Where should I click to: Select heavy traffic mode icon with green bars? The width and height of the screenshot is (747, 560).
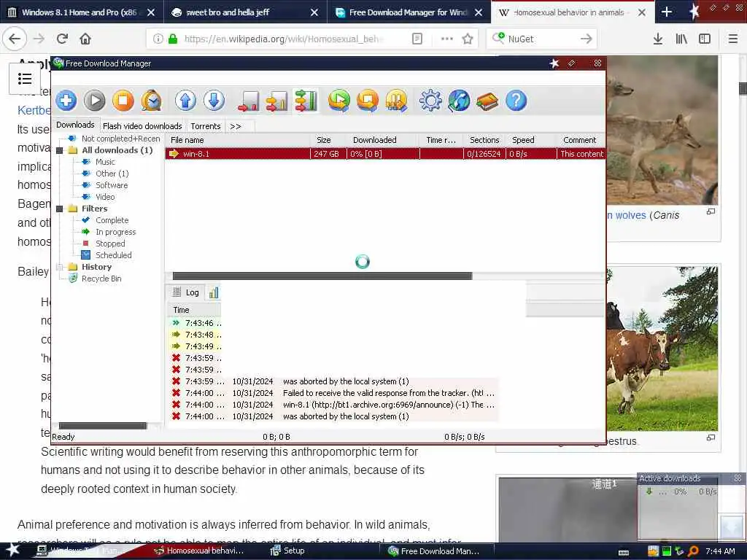pos(306,101)
